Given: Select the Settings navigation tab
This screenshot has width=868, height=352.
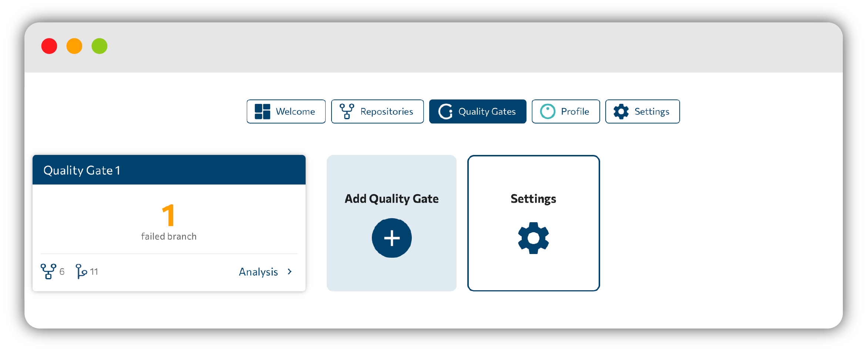Looking at the screenshot, I should pyautogui.click(x=642, y=111).
